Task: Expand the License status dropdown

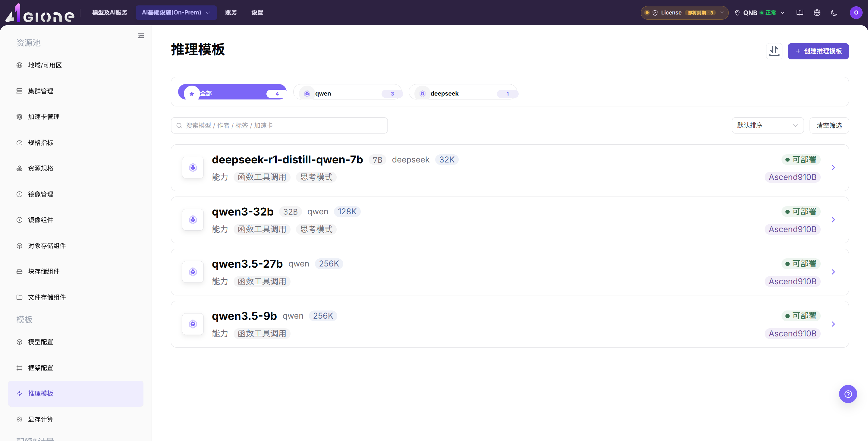Action: [x=684, y=13]
